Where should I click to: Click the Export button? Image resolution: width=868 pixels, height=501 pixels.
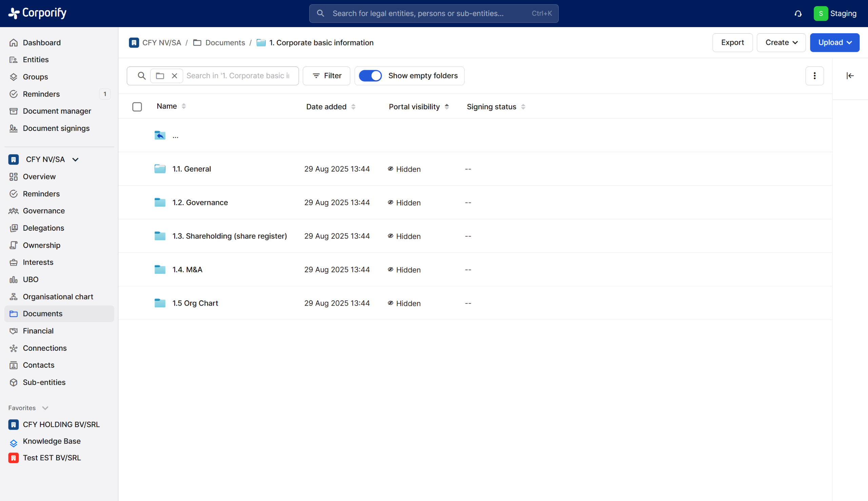(732, 43)
